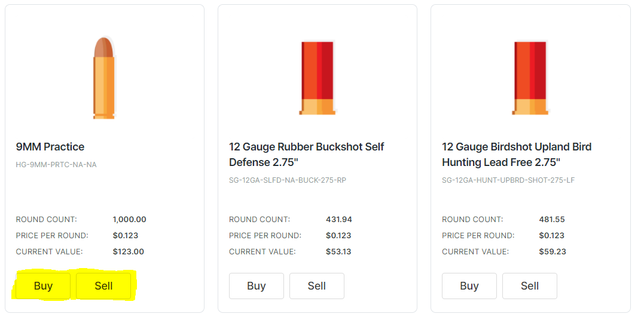
Task: Open the 12 Gauge Rubber Buckshot title
Action: click(306, 154)
